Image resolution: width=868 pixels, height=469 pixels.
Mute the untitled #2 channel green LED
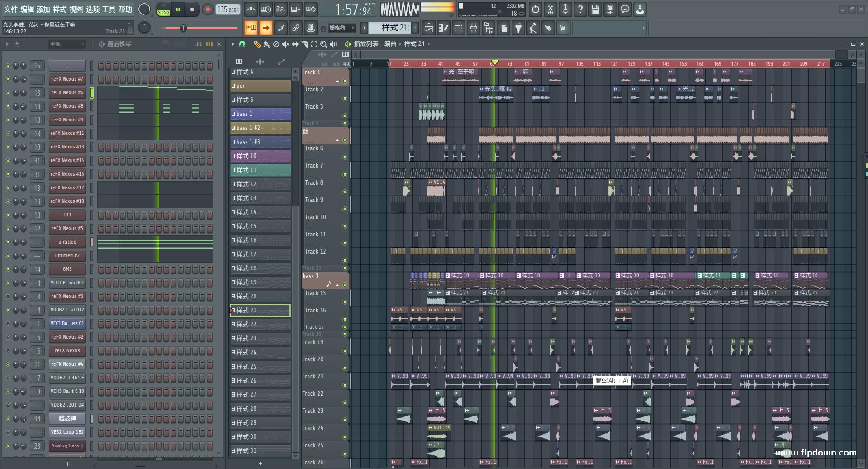8,256
